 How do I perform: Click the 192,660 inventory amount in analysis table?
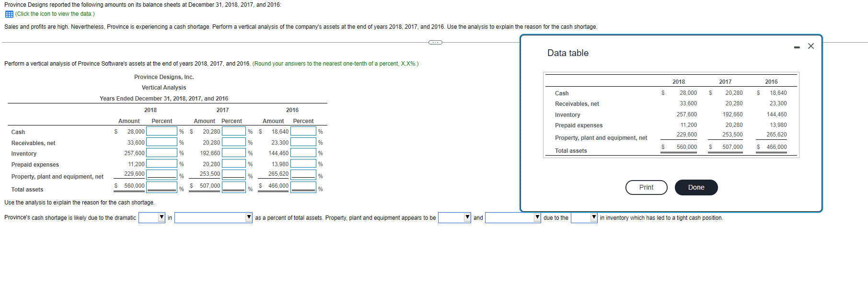pyautogui.click(x=210, y=153)
